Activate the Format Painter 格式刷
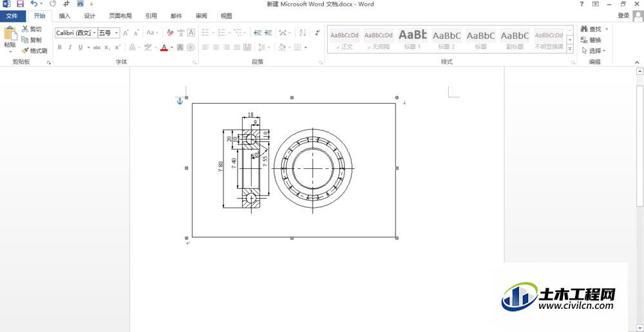The width and height of the screenshot is (644, 332). 35,51
